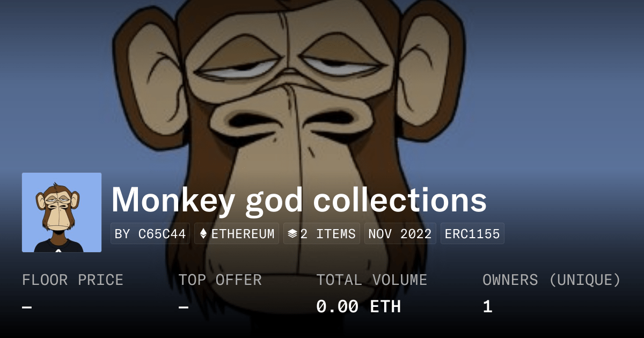This screenshot has width=644, height=338.
Task: Click the OWNERS (UNIQUE) label
Action: pyautogui.click(x=552, y=280)
